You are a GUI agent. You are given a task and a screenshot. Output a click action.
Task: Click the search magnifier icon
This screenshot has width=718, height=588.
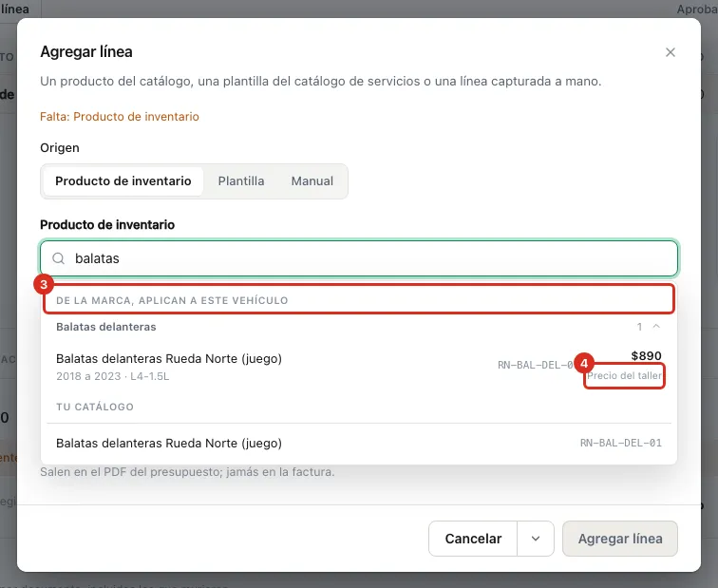(x=59, y=258)
